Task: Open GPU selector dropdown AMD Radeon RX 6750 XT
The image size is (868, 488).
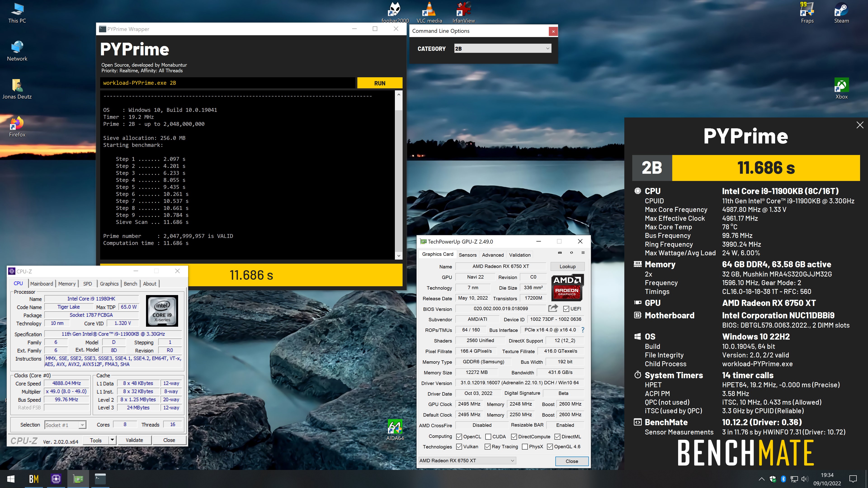Action: click(x=467, y=460)
